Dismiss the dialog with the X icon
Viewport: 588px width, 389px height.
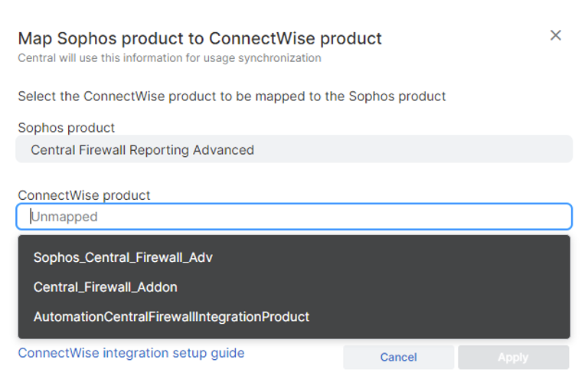click(x=556, y=35)
